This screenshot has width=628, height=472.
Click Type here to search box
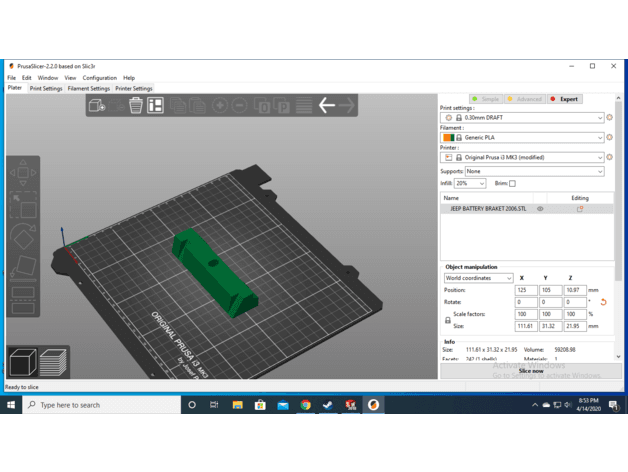pos(101,405)
